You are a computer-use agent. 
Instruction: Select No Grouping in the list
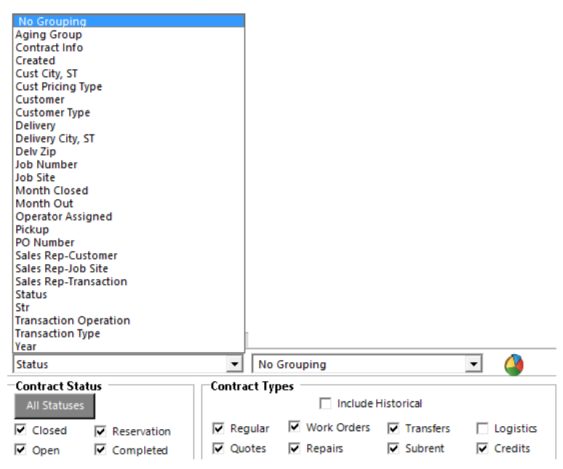tap(129, 21)
